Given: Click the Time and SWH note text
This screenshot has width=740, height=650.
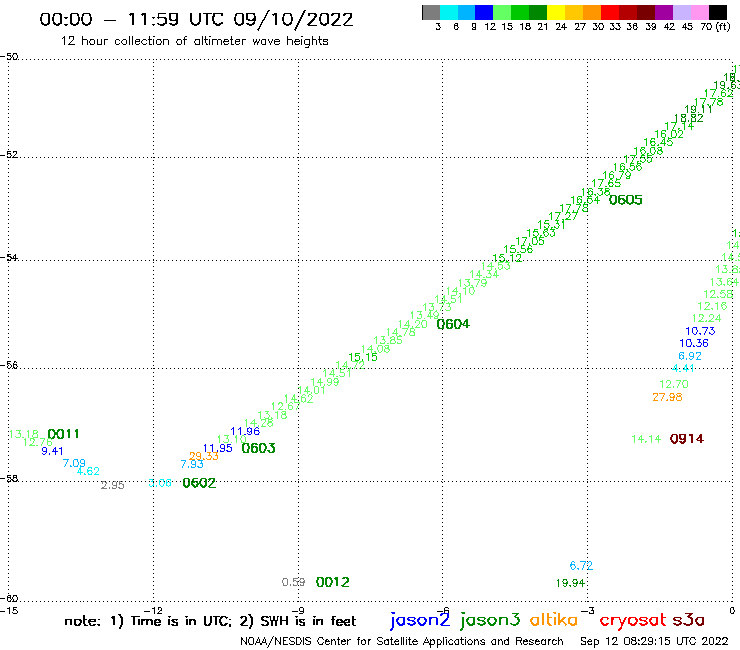Looking at the screenshot, I should [210, 621].
